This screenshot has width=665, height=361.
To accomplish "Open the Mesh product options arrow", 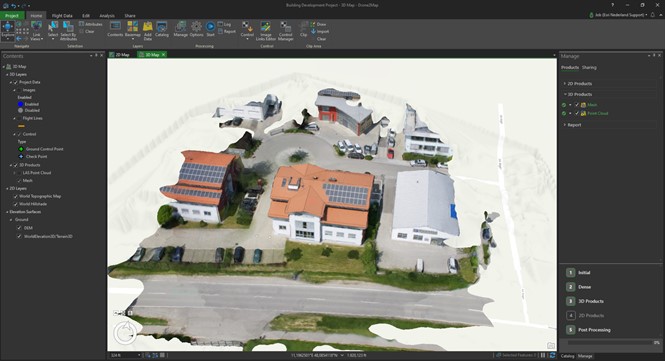I will coord(570,105).
